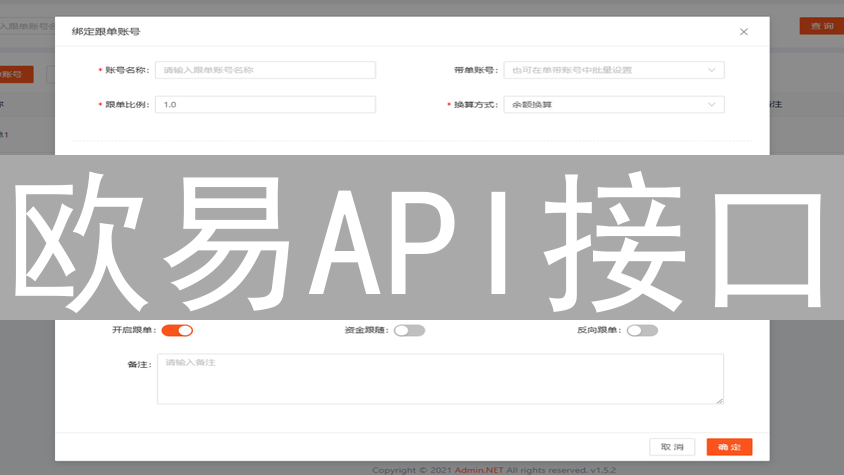Click the 带单账号 label
The height and width of the screenshot is (475, 844).
click(x=475, y=70)
